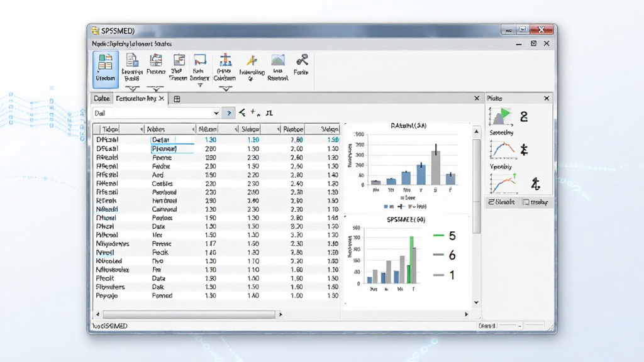
Task: Click the 'Ptebe' column header
Action: coord(293,129)
